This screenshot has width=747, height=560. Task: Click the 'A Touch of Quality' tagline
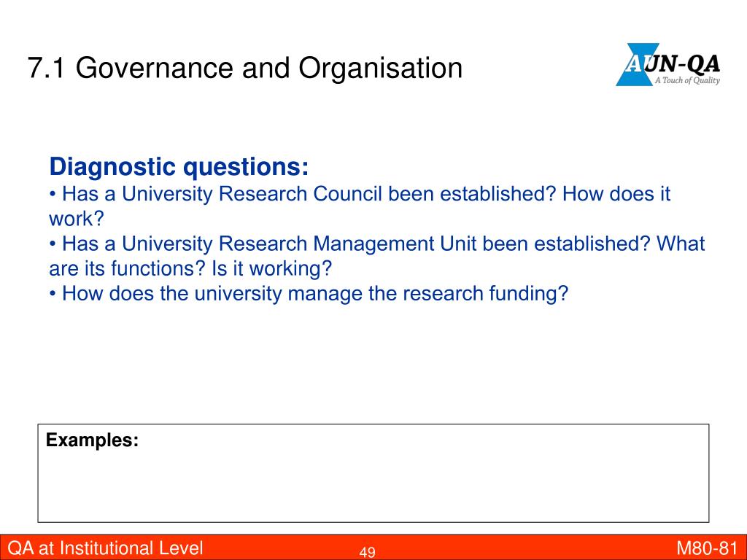tap(687, 80)
